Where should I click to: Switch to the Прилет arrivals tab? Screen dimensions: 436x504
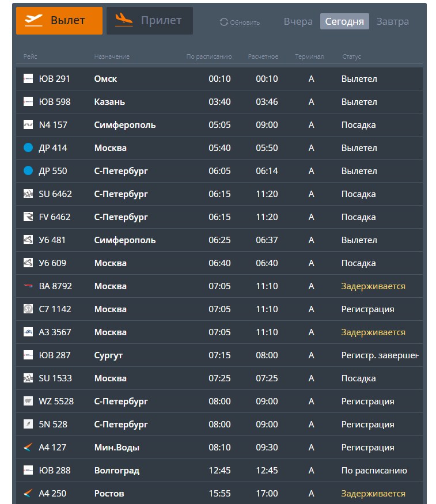pyautogui.click(x=150, y=21)
